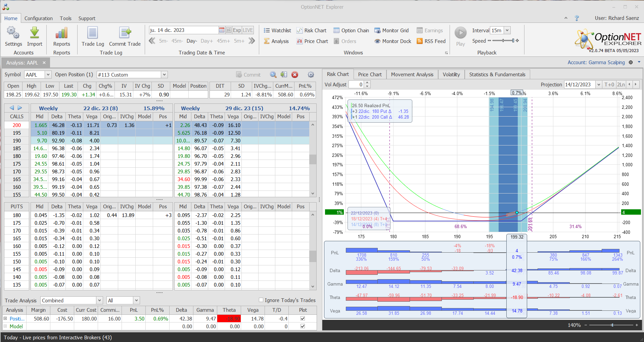Click the magnifier search icon in analysis toolbar

[x=273, y=75]
